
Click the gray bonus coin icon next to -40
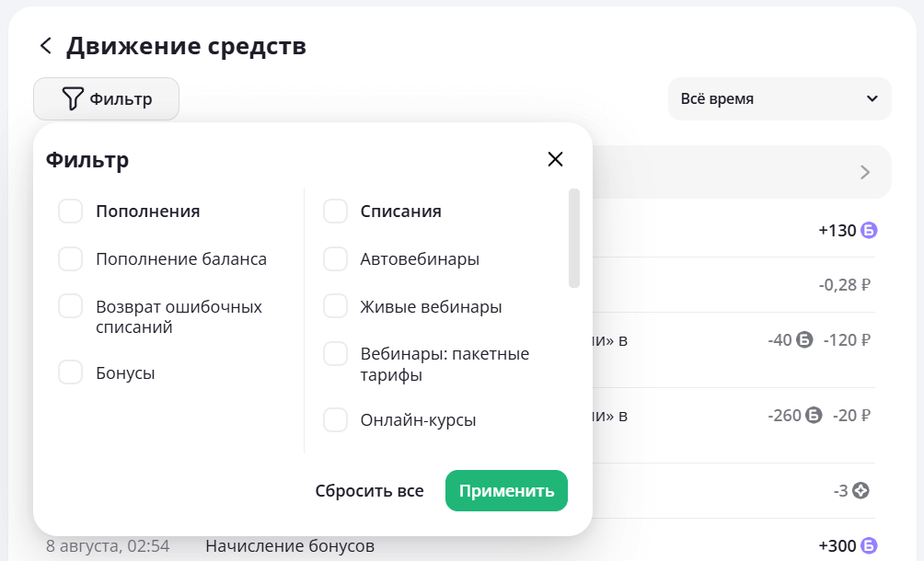tap(805, 339)
